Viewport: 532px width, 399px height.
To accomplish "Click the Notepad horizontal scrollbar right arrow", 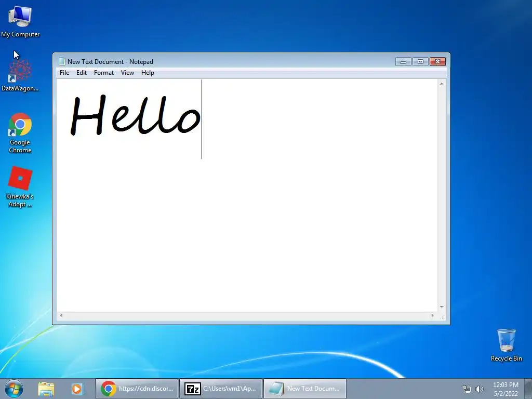I will click(432, 315).
